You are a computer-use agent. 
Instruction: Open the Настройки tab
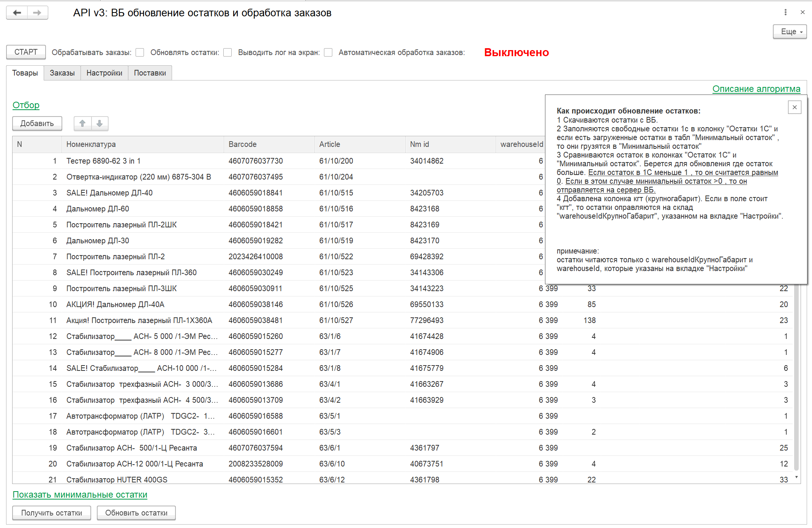[x=104, y=73]
